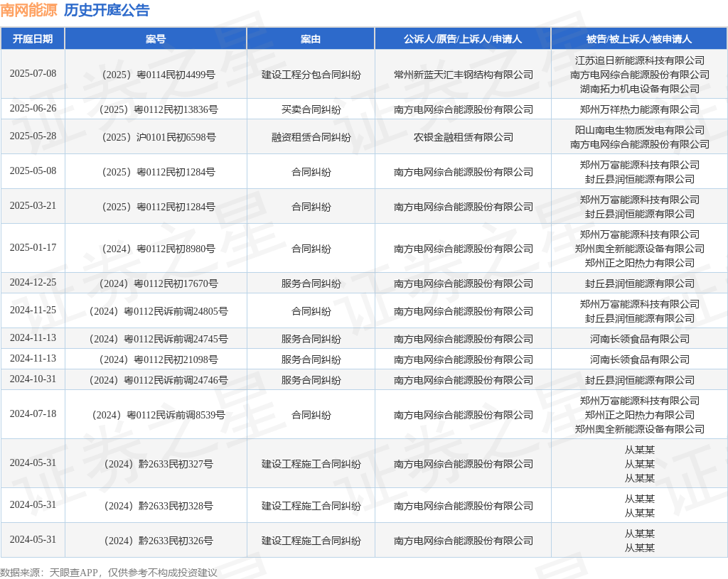Select the 公诉人/原告/上诉人/申请人 column header
Screen dimensions: 728x579
pos(463,39)
